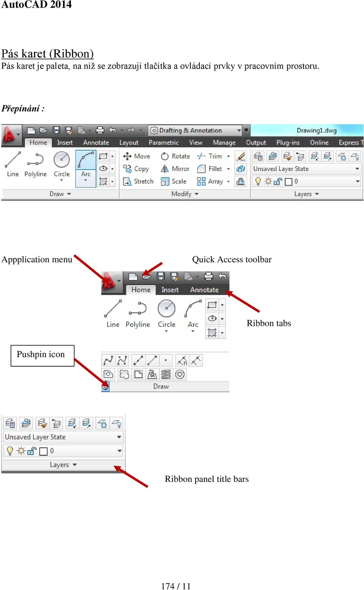The width and height of the screenshot is (364, 590).
Task: Open Unsaved Layer State dropdown in enlarged Layers panel
Action: (119, 437)
